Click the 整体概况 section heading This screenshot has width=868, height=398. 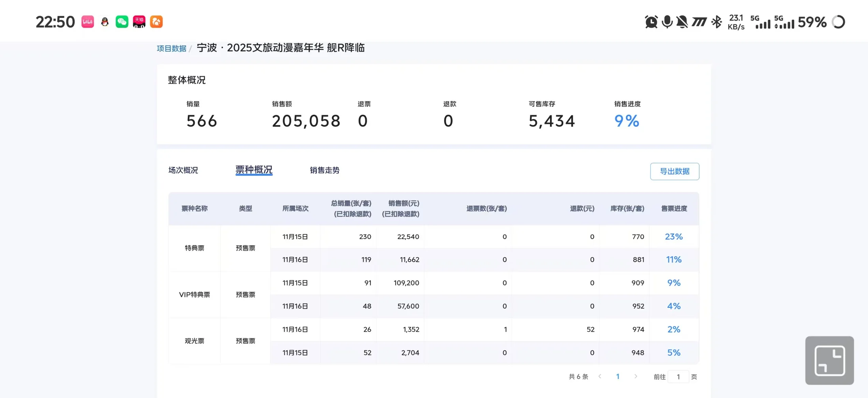pos(187,80)
